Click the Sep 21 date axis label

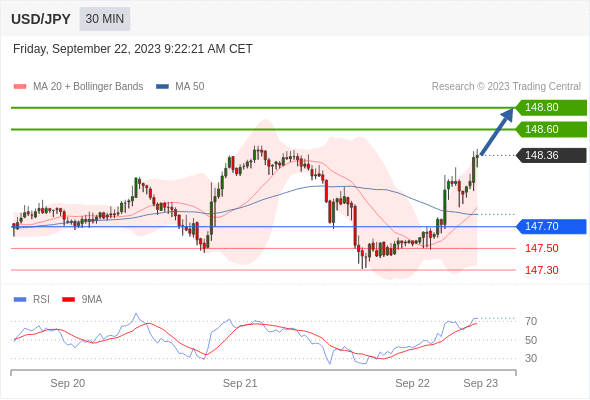[x=240, y=383]
